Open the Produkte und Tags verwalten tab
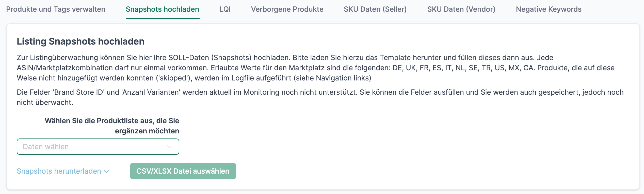 tap(56, 9)
